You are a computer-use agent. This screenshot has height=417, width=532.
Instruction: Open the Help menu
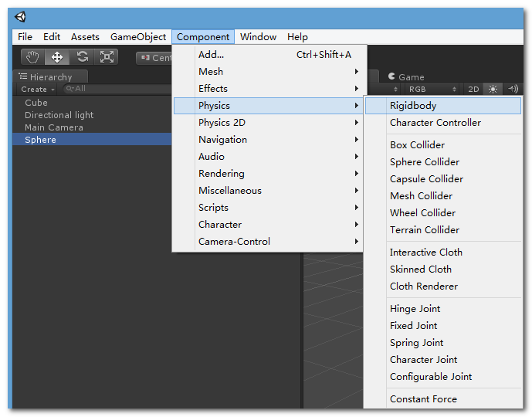pos(297,36)
